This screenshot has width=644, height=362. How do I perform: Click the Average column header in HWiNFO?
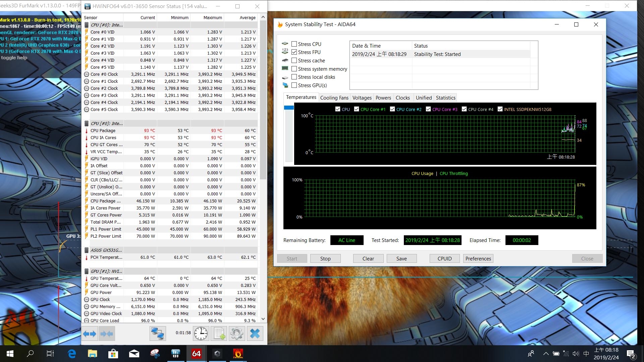(x=240, y=17)
